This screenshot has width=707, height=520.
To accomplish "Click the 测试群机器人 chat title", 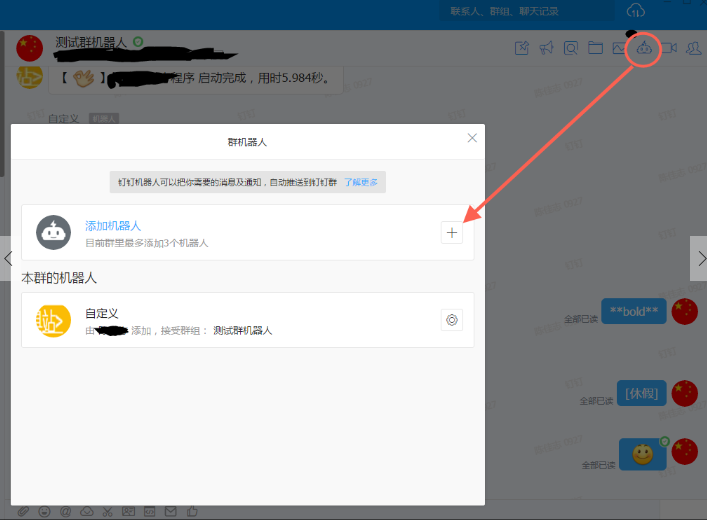I will (x=91, y=42).
